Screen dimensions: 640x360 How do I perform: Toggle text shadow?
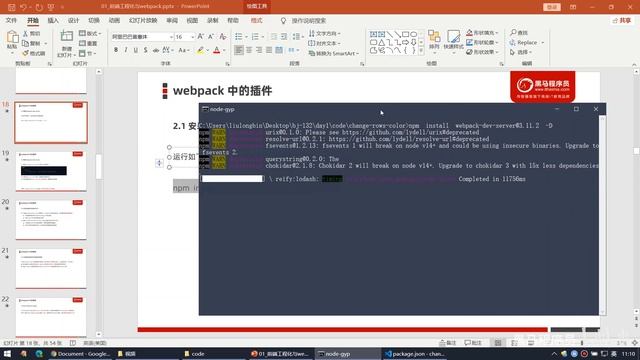145,50
